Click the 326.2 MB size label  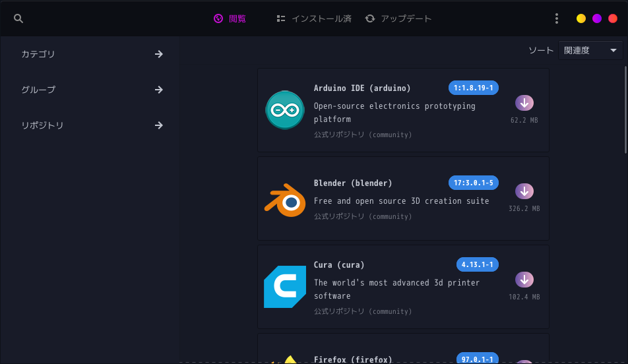pos(524,208)
